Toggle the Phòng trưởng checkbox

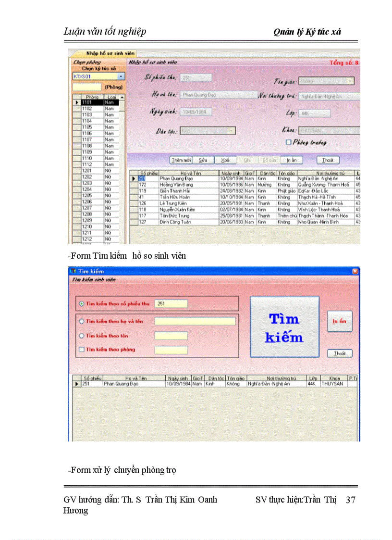tap(288, 141)
